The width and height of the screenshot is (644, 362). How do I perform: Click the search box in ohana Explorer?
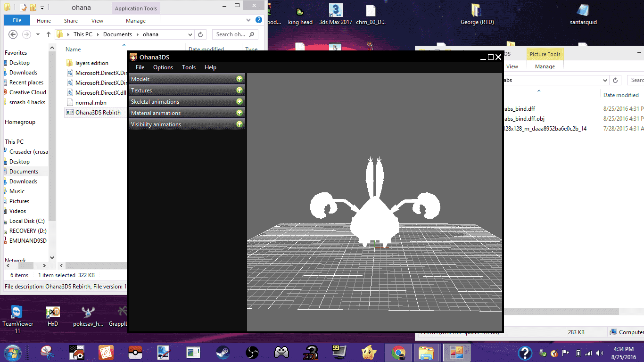pyautogui.click(x=235, y=34)
